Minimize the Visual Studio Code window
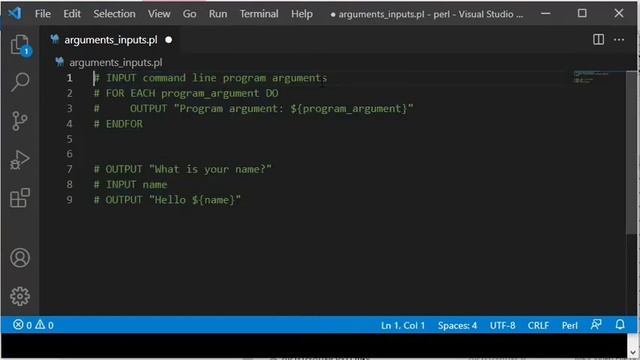Viewport: 640px width, 360px height. [545, 13]
